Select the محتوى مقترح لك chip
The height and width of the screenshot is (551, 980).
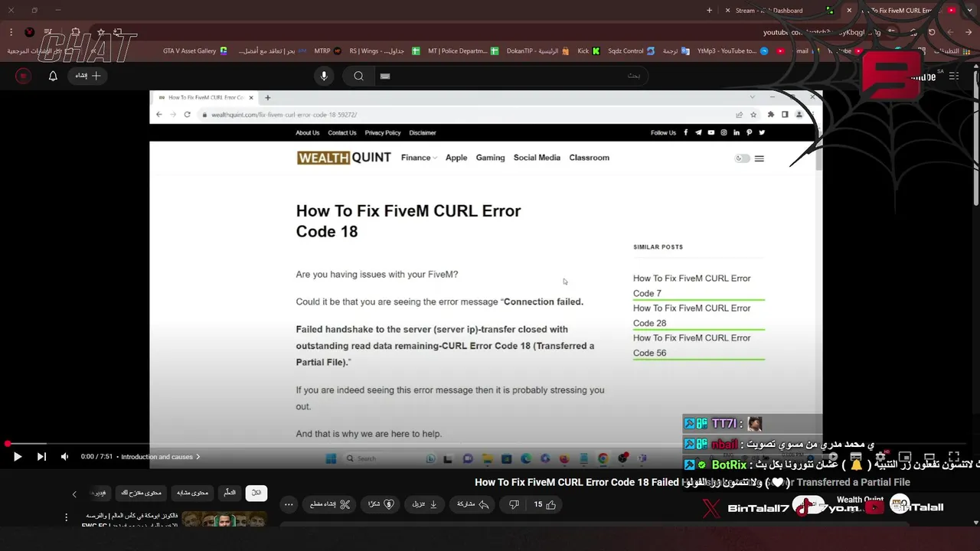tap(141, 493)
